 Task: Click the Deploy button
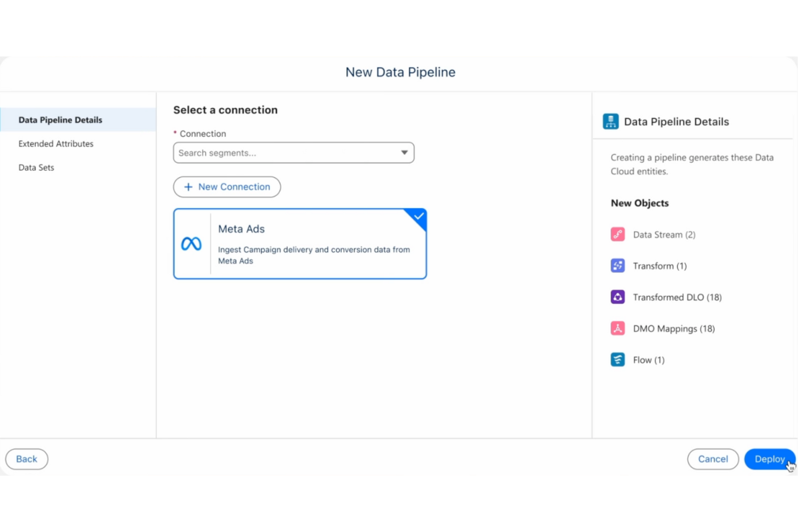coord(769,459)
